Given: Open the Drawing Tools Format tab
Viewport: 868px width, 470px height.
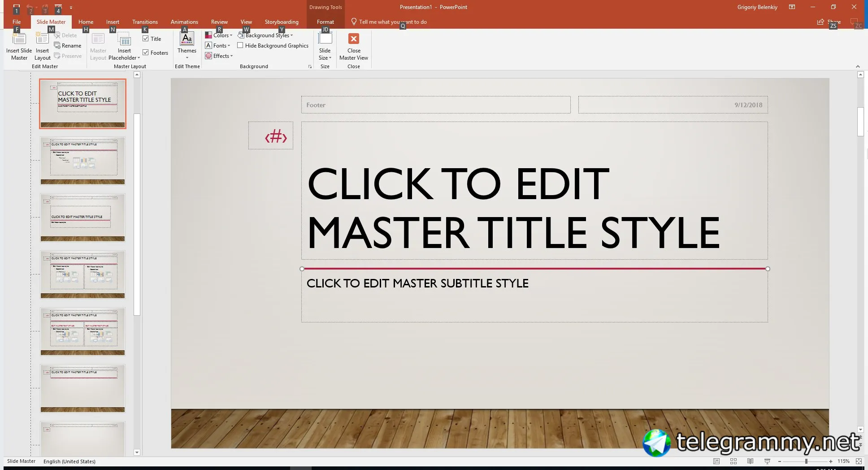Looking at the screenshot, I should click(325, 22).
